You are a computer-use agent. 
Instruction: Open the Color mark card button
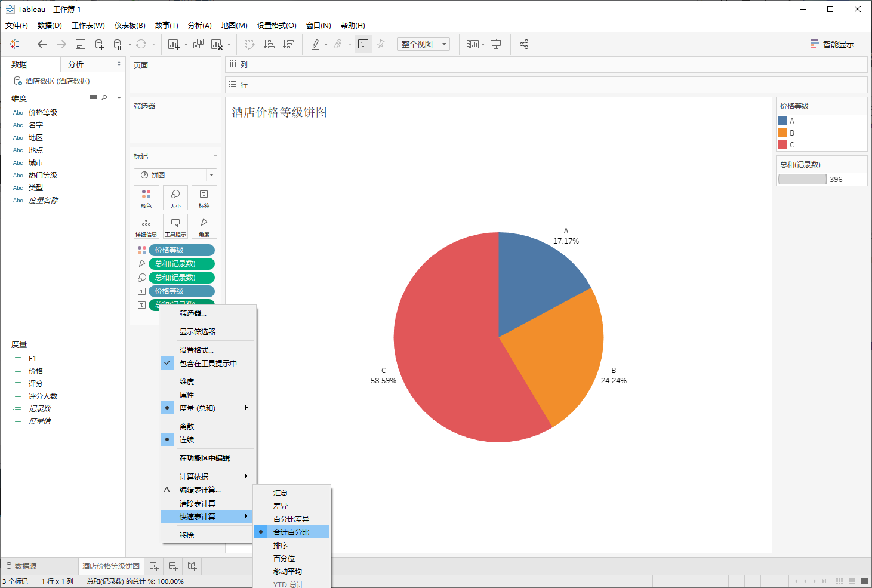point(146,198)
